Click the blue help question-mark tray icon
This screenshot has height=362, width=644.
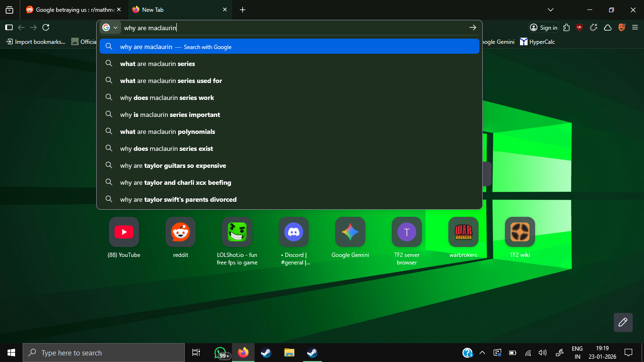(467, 353)
